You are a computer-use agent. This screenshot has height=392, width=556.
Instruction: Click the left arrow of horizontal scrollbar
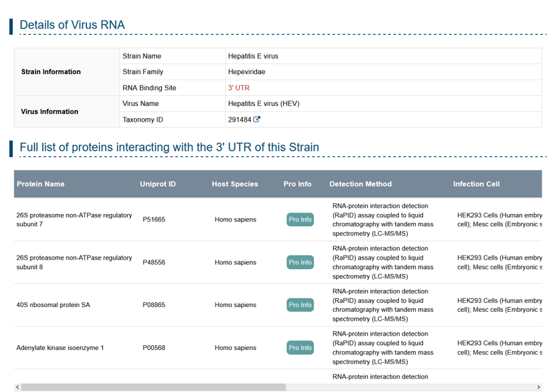(x=18, y=387)
